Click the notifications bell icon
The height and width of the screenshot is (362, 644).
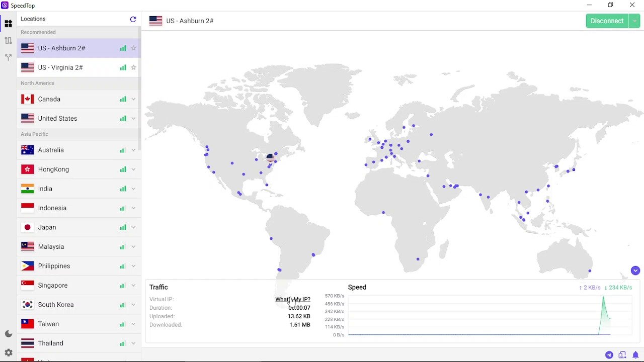click(635, 355)
